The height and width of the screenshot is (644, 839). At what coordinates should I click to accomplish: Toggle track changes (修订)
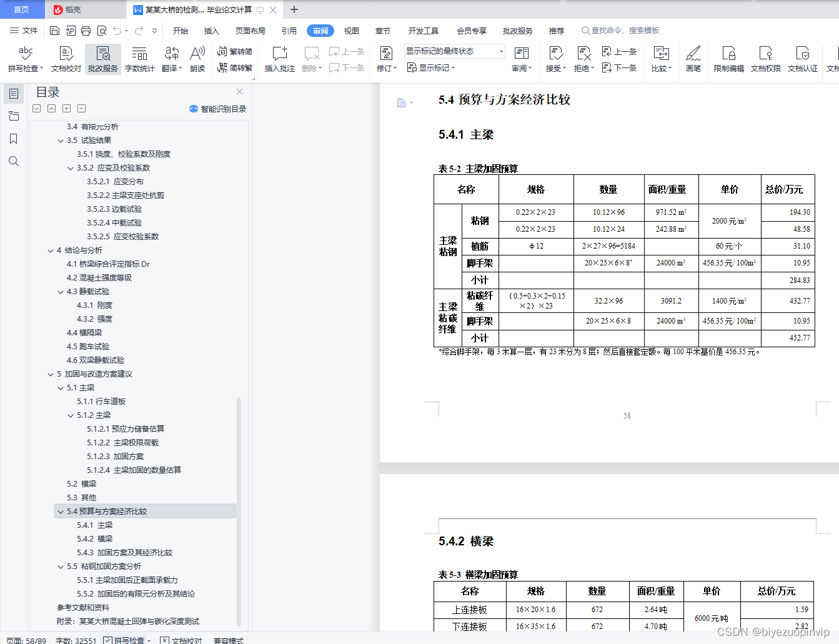tap(387, 59)
